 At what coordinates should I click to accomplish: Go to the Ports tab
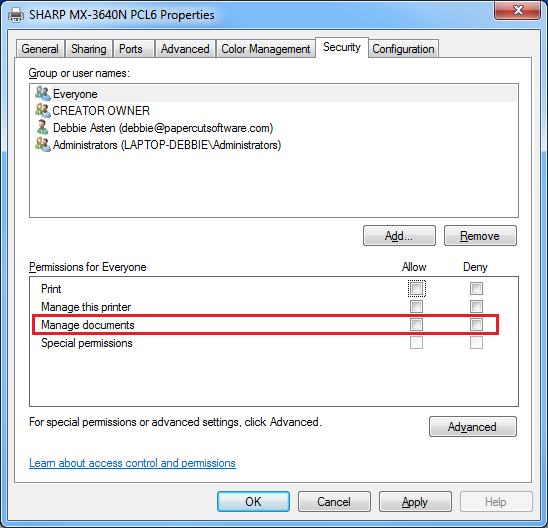(131, 49)
